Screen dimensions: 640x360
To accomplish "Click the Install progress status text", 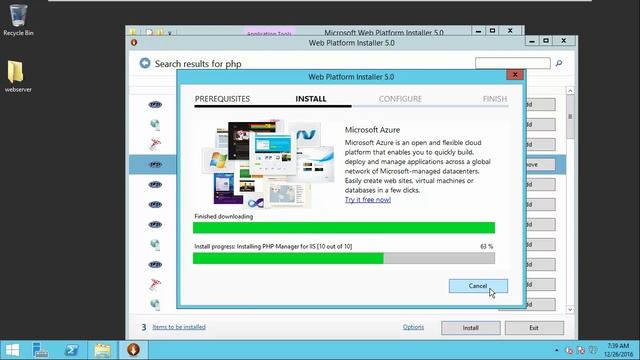I will click(x=273, y=247).
